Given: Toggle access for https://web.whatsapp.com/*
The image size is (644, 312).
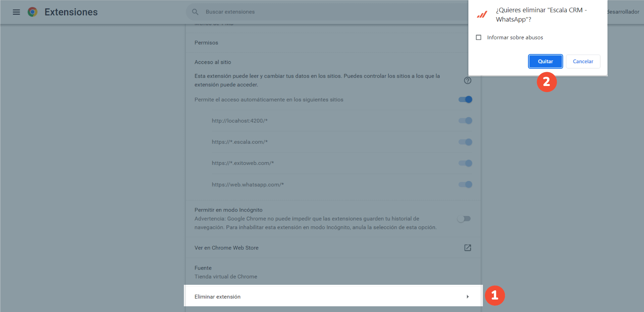Looking at the screenshot, I should coord(465,184).
